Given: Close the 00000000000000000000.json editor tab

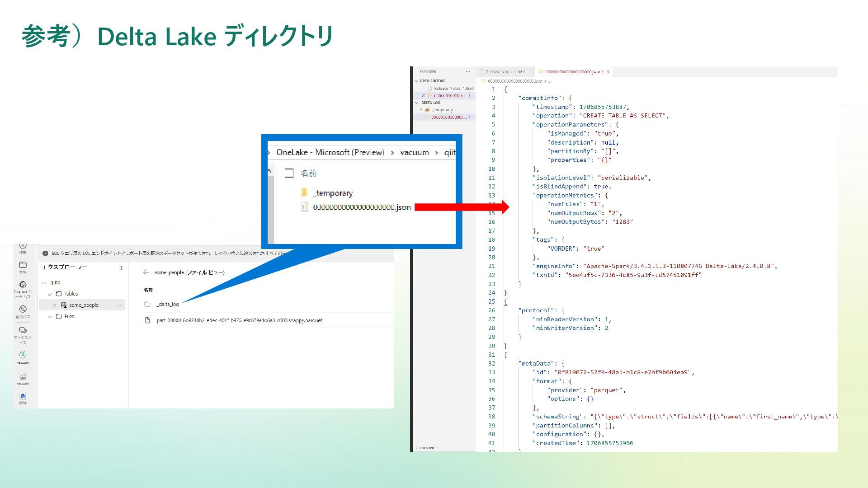Looking at the screenshot, I should 608,72.
